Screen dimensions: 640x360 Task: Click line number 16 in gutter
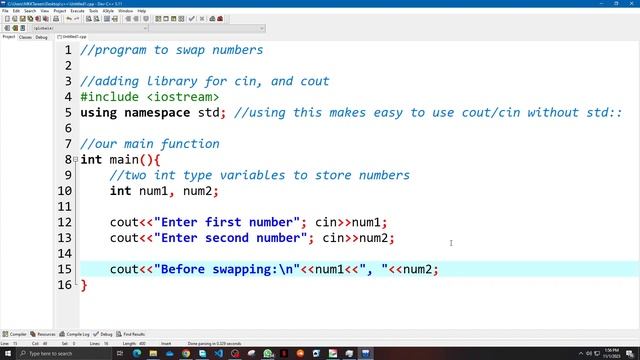(64, 285)
